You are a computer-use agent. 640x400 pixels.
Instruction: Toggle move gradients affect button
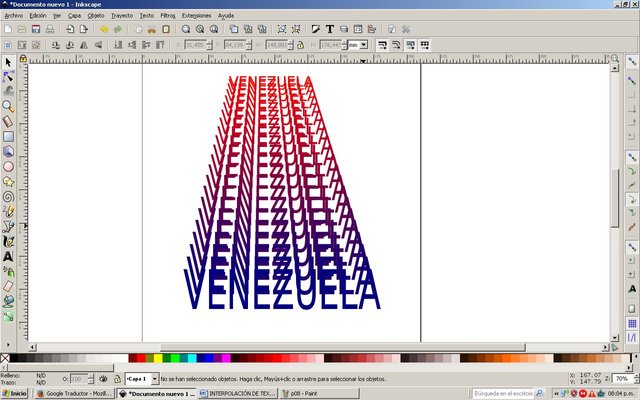pos(411,45)
